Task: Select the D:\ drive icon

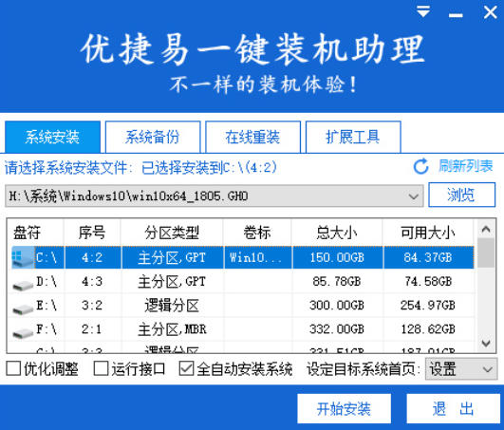Action: 23,285
